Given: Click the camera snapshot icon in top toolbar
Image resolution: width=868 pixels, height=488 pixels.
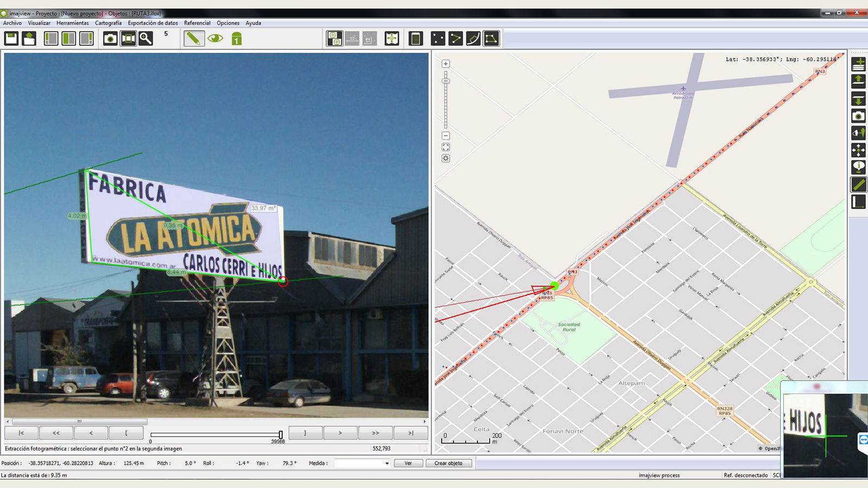Looking at the screenshot, I should pos(110,38).
